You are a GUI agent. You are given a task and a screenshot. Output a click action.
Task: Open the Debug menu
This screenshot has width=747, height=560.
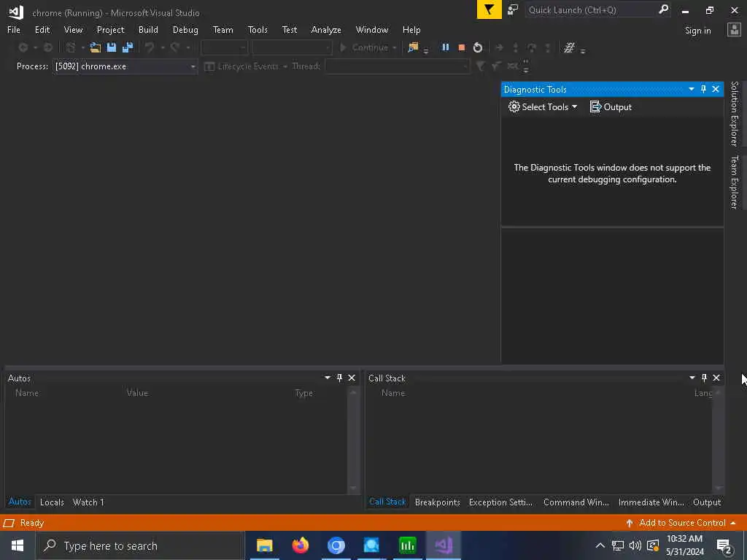(x=185, y=29)
